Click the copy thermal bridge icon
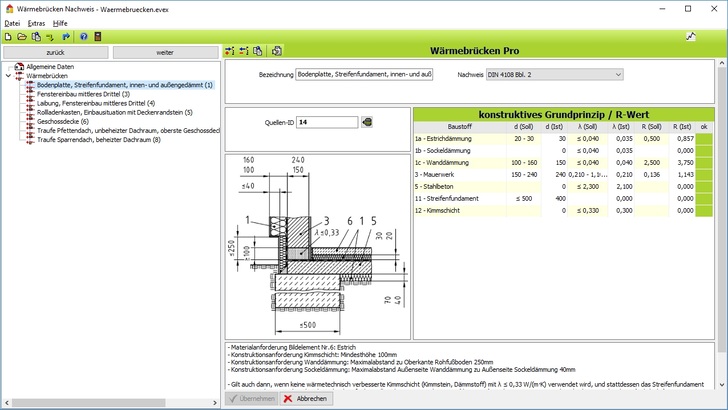This screenshot has height=410, width=728. (x=257, y=51)
